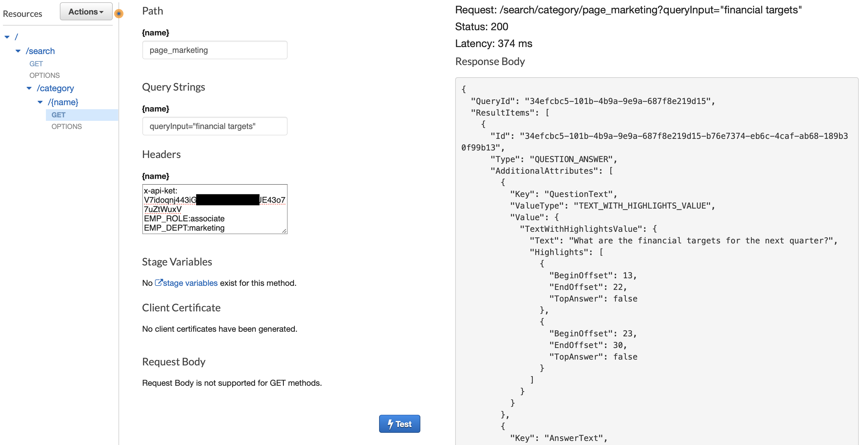Viewport: 868px width, 445px height.
Task: Click the Query Strings input field
Action: click(215, 126)
